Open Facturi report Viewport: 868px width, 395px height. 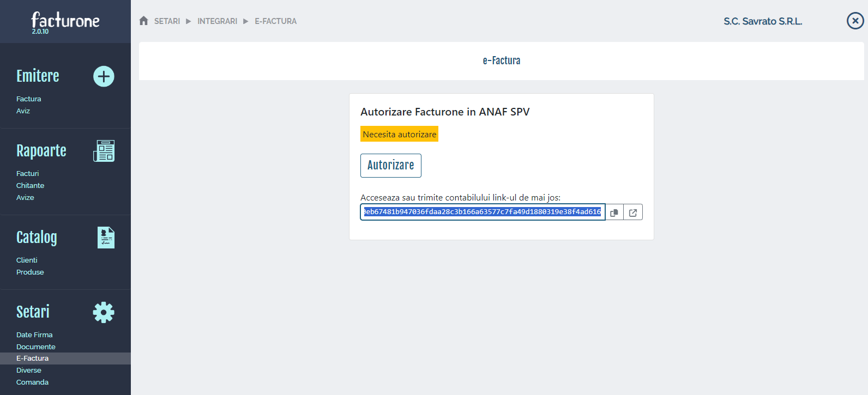(x=28, y=174)
